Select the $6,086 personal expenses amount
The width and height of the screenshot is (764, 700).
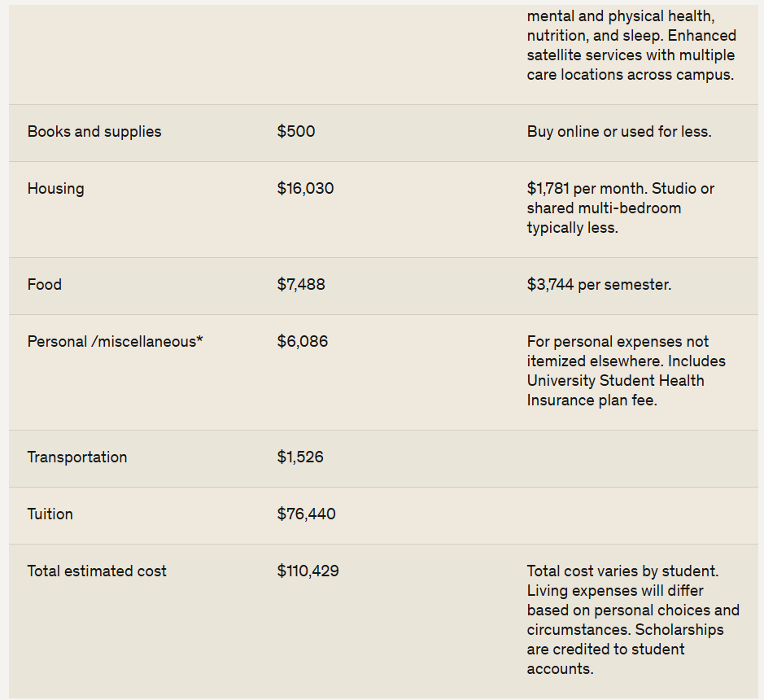302,342
